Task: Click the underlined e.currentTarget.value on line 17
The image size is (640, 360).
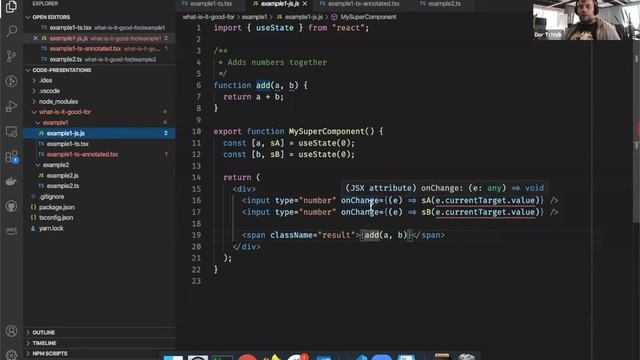Action: (485, 212)
